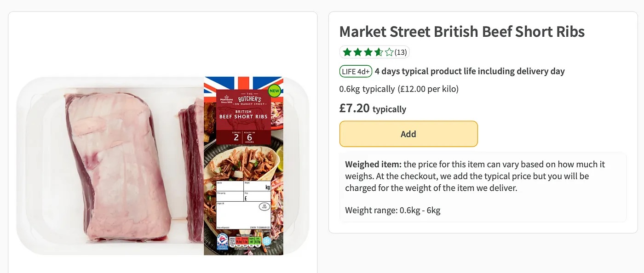This screenshot has width=644, height=273.
Task: Click the Serves 2 panel on the label
Action: [x=236, y=136]
